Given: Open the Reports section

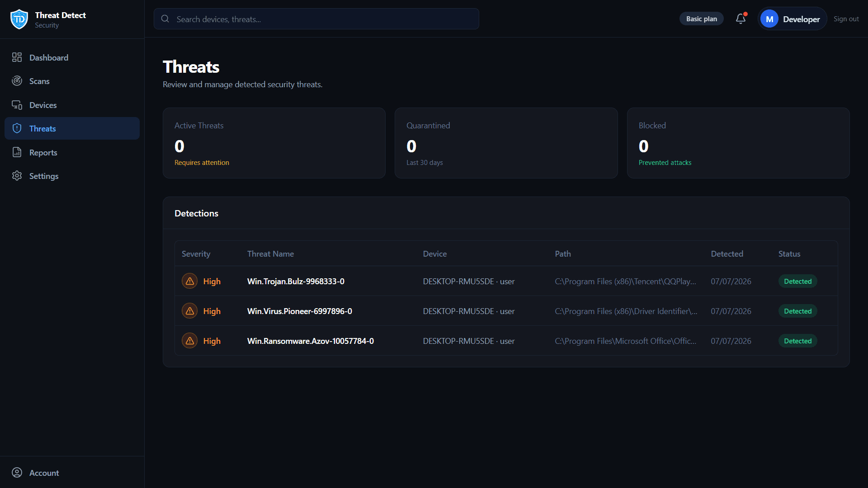Looking at the screenshot, I should click(x=72, y=152).
